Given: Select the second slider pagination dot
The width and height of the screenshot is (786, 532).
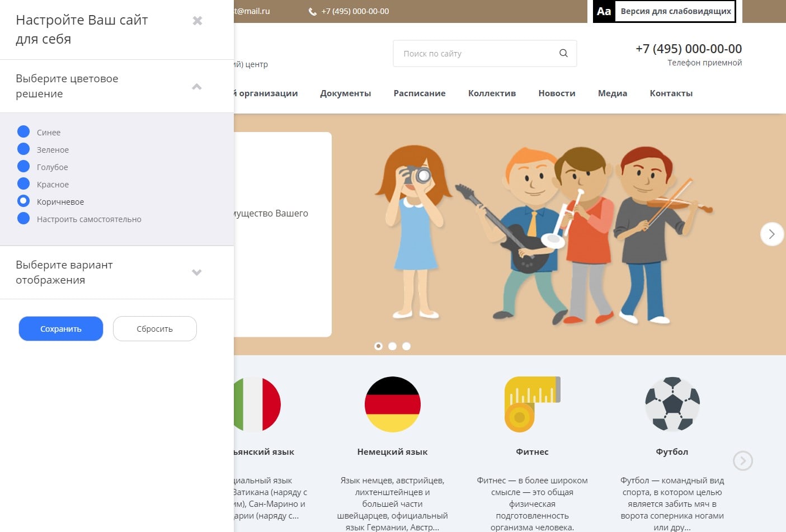Looking at the screenshot, I should [392, 346].
